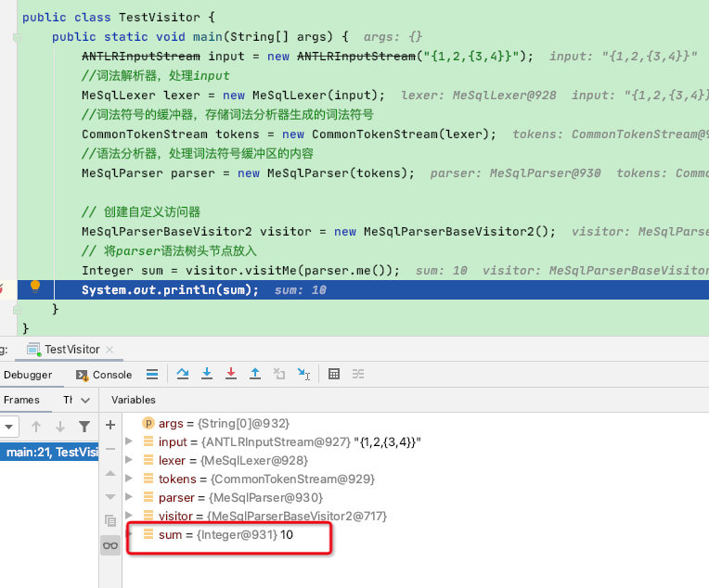Open the Threads tab dropdown chevron
The image size is (709, 588).
coord(85,401)
